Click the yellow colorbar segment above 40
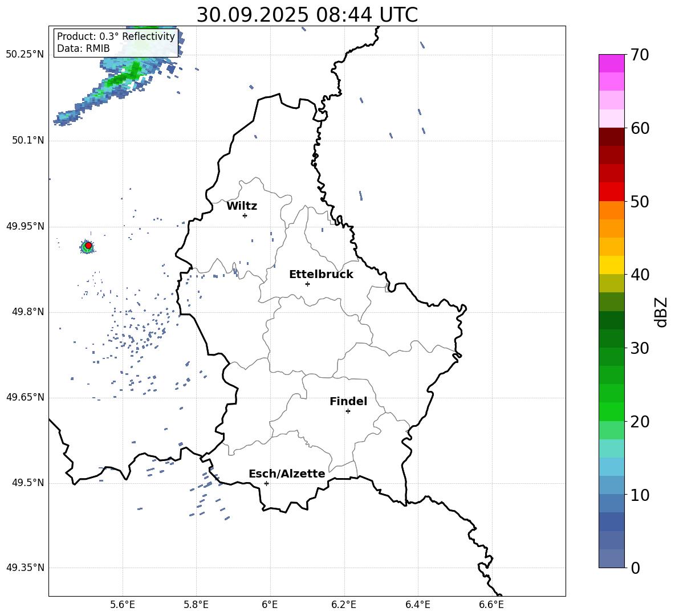 [x=611, y=265]
